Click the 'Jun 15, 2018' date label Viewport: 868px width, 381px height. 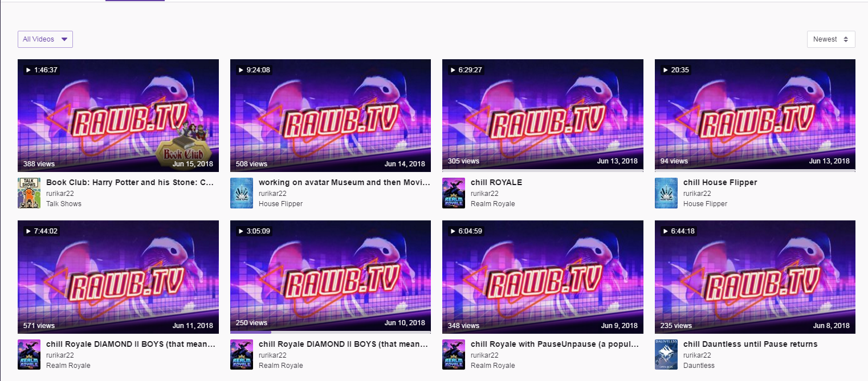coord(193,164)
